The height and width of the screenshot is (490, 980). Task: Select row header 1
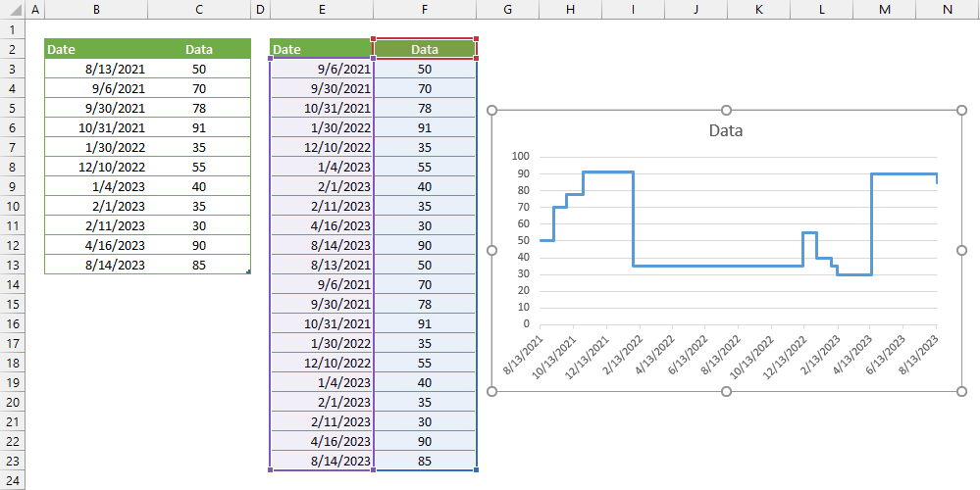coord(12,29)
